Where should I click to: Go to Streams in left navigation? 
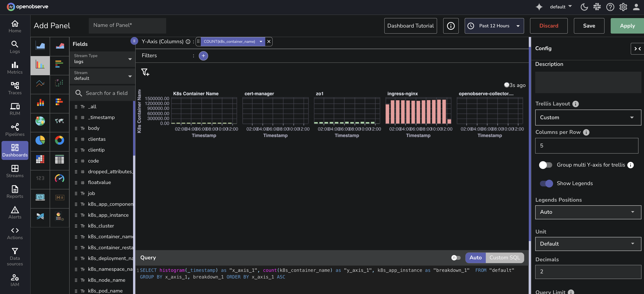15,171
